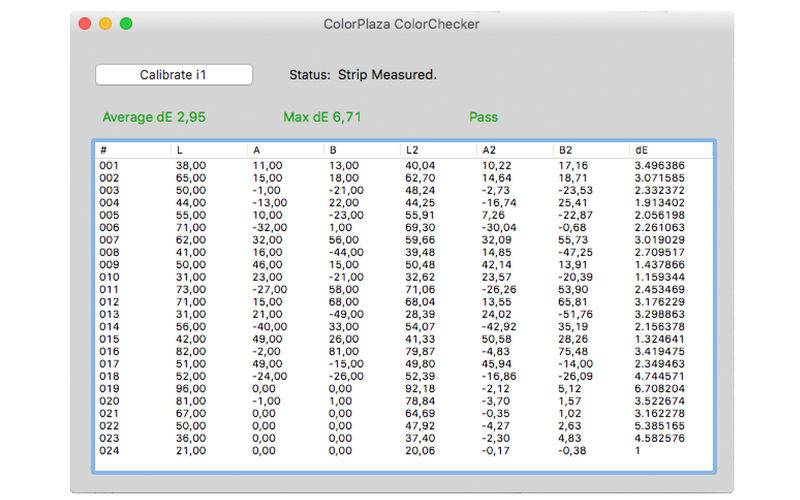800x500 pixels.
Task: Select row 018 number cell
Action: click(109, 376)
